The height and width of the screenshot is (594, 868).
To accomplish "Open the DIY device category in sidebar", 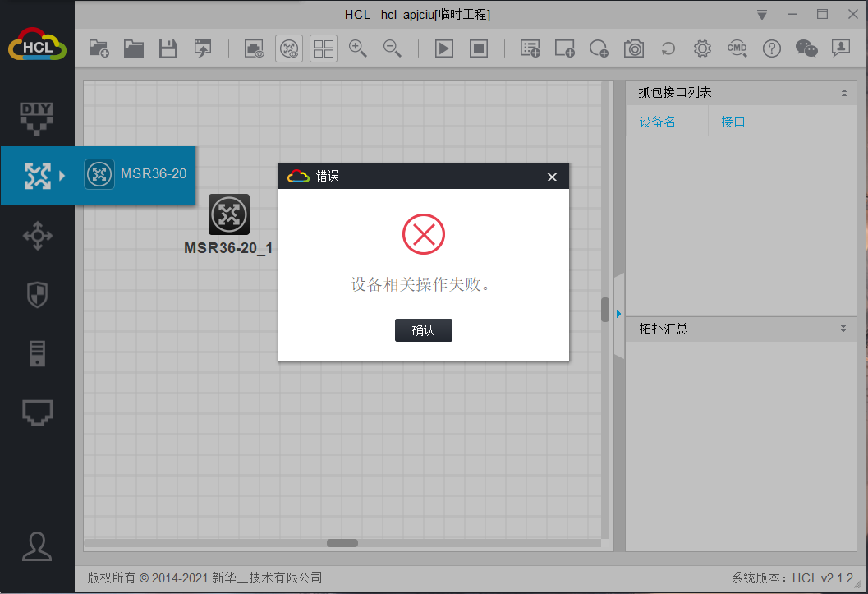I will (x=36, y=117).
